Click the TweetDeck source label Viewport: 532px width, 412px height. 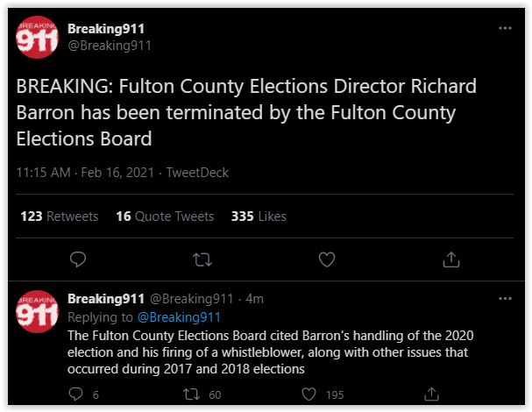[197, 173]
